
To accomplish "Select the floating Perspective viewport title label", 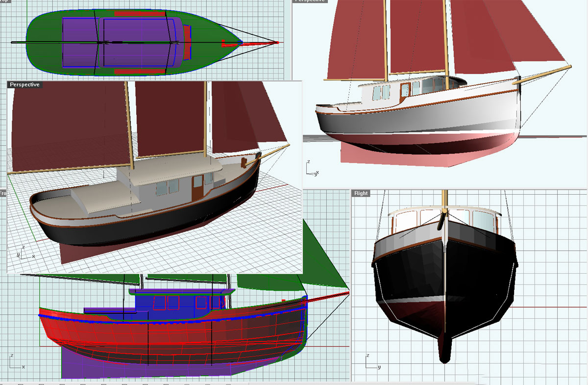I will pos(24,85).
